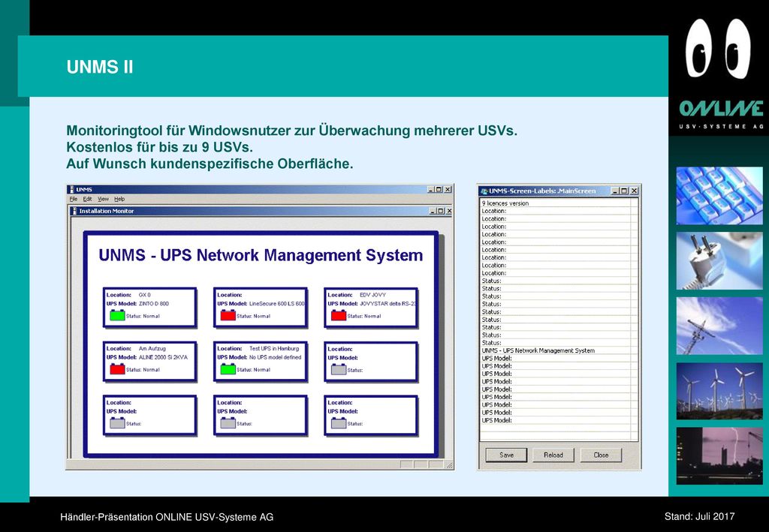Viewport: 769px width, 532px height.
Task: Click 'Status: Normal' in the EDV JOVY card
Action: click(x=364, y=316)
